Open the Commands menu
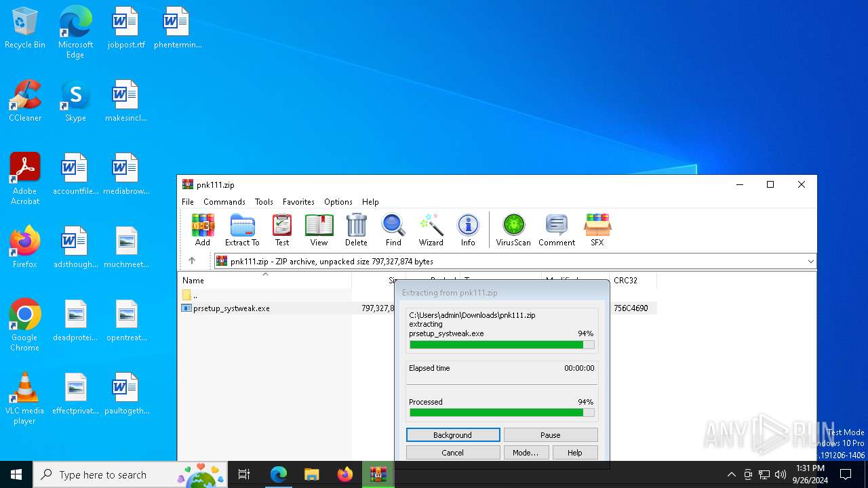This screenshot has height=488, width=868. pyautogui.click(x=224, y=202)
